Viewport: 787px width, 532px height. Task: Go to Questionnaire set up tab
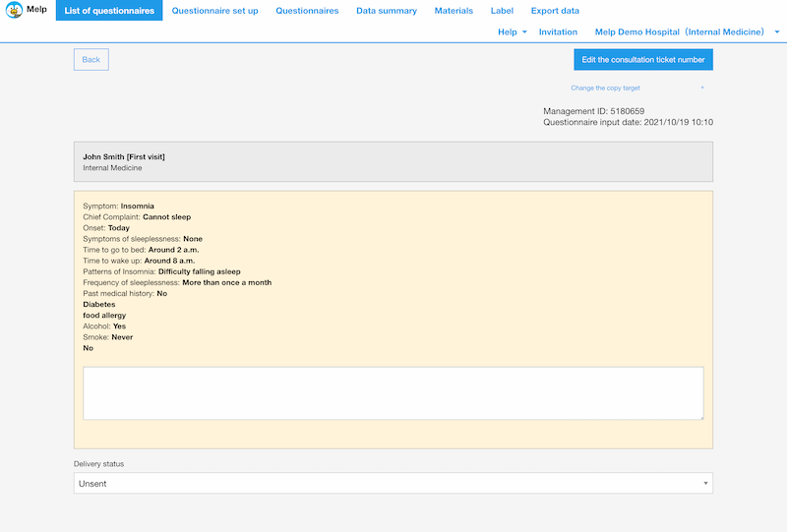click(x=214, y=11)
